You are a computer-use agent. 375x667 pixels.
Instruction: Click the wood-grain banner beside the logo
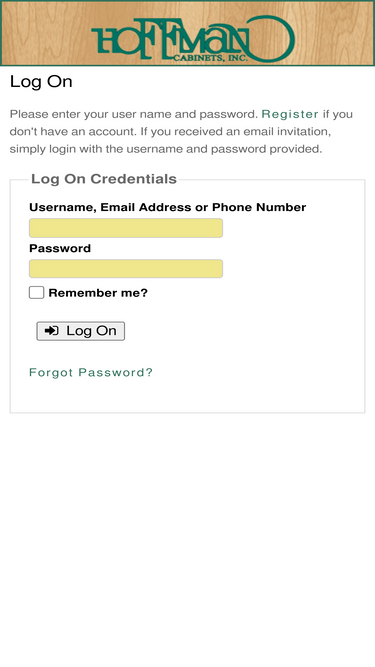[47, 33]
